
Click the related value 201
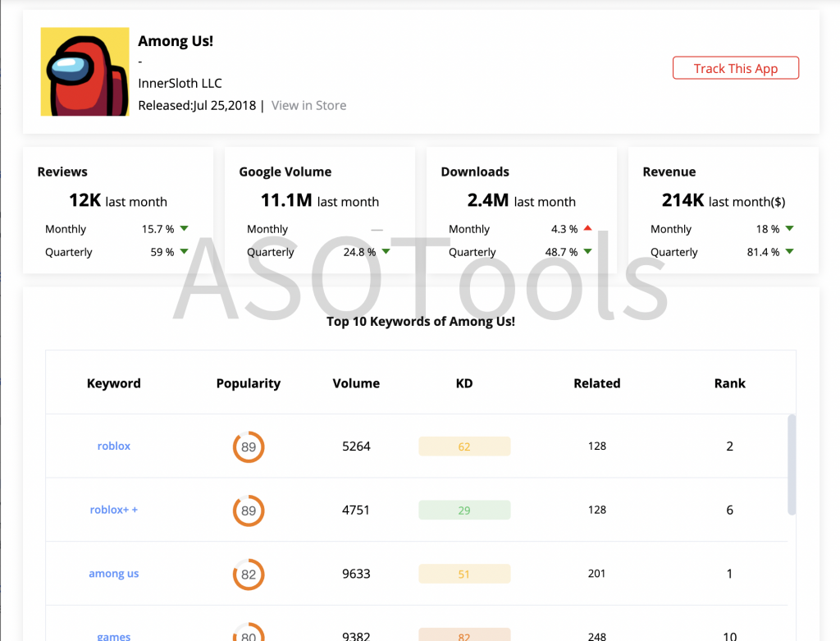coord(597,574)
